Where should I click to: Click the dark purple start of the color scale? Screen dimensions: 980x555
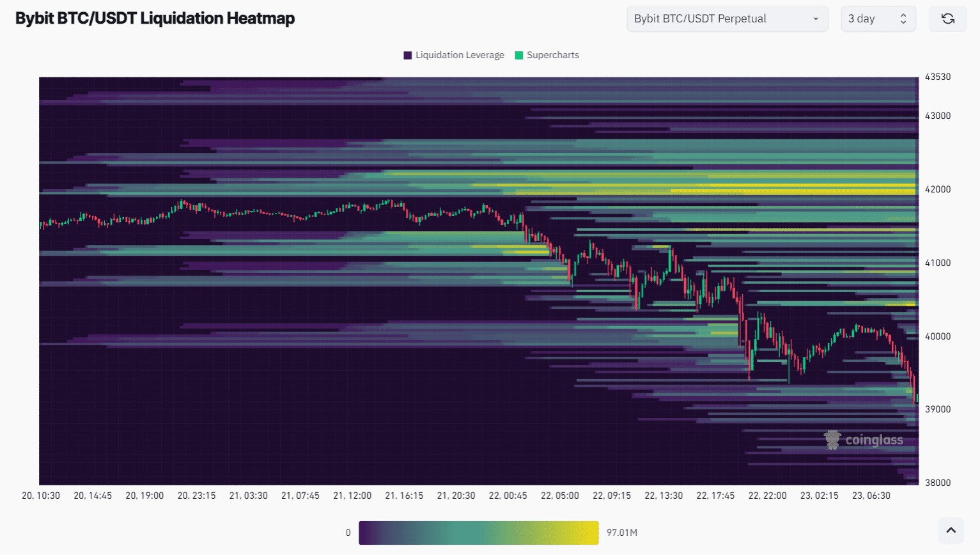[369, 533]
